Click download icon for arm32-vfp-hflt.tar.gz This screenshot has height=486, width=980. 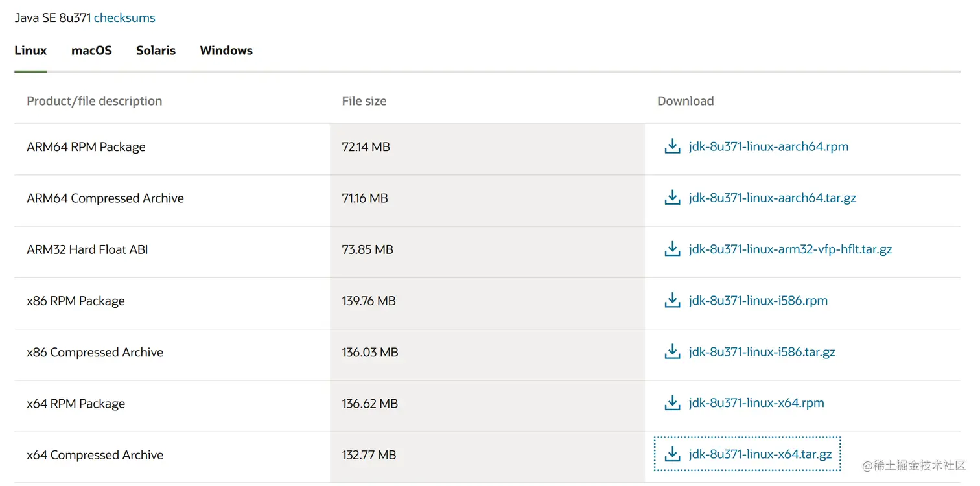[672, 249]
